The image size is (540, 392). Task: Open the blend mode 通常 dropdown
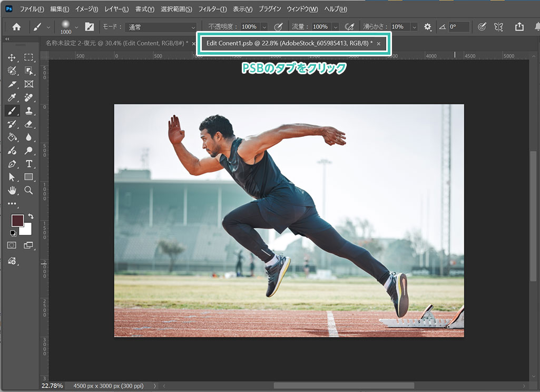[x=162, y=27]
